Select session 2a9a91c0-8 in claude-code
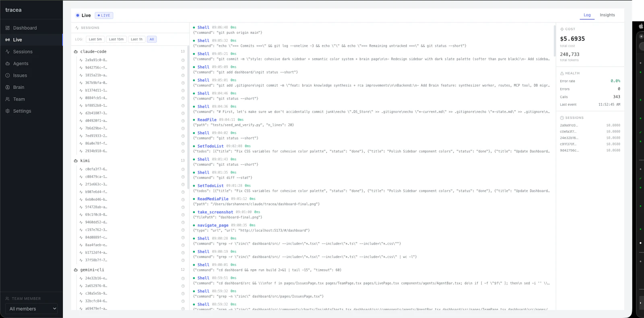Screen dimensions: 644x318 coord(132,60)
